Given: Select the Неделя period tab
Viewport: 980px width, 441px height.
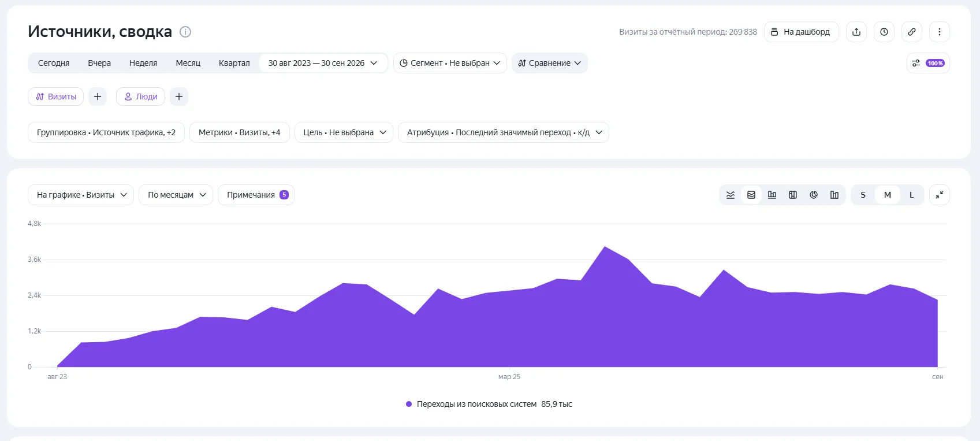Looking at the screenshot, I should coord(143,63).
